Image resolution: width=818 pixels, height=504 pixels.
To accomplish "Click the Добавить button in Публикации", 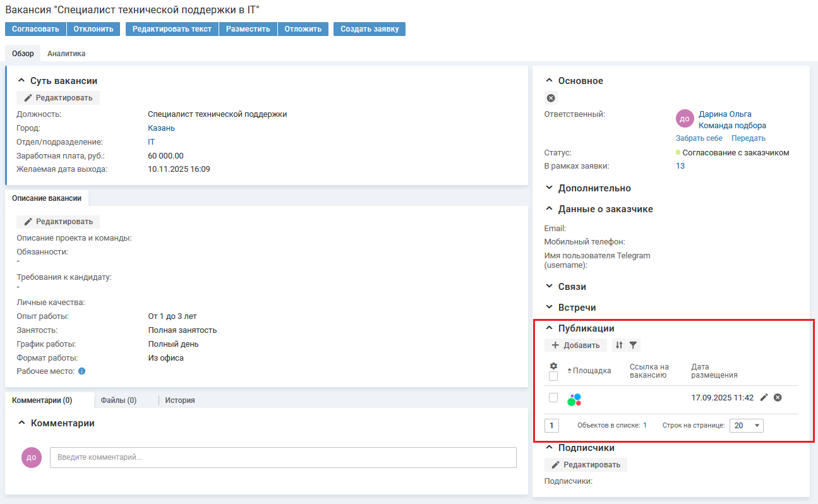I will click(575, 345).
